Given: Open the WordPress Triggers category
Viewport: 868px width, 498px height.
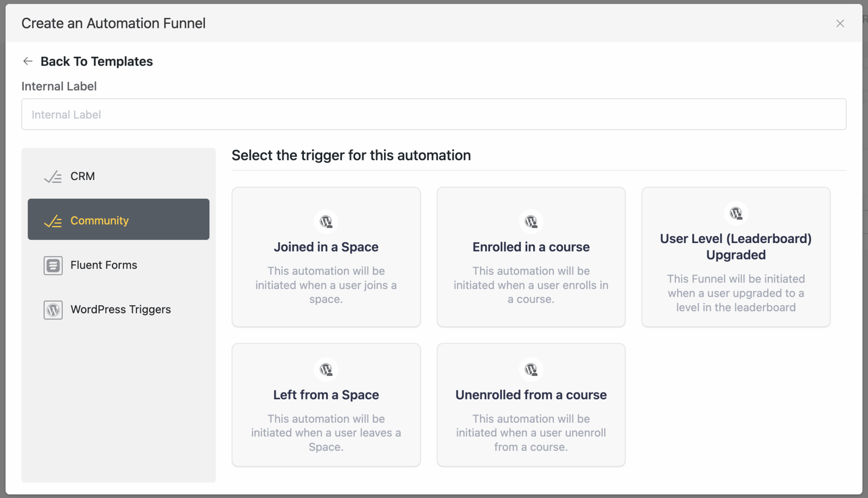Looking at the screenshot, I should (120, 310).
